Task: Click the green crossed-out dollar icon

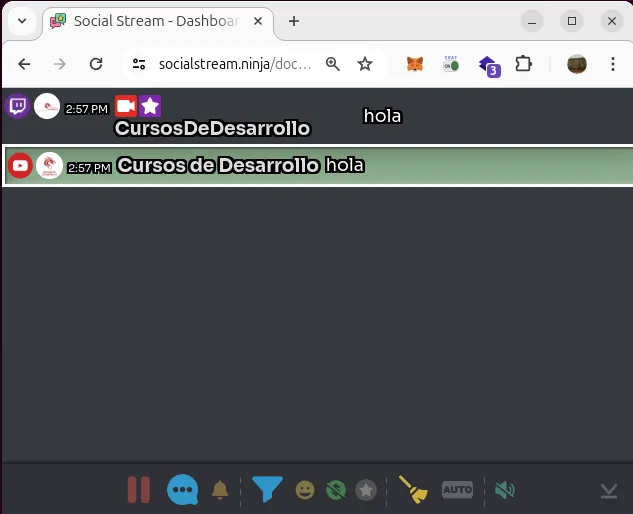Action: point(336,490)
